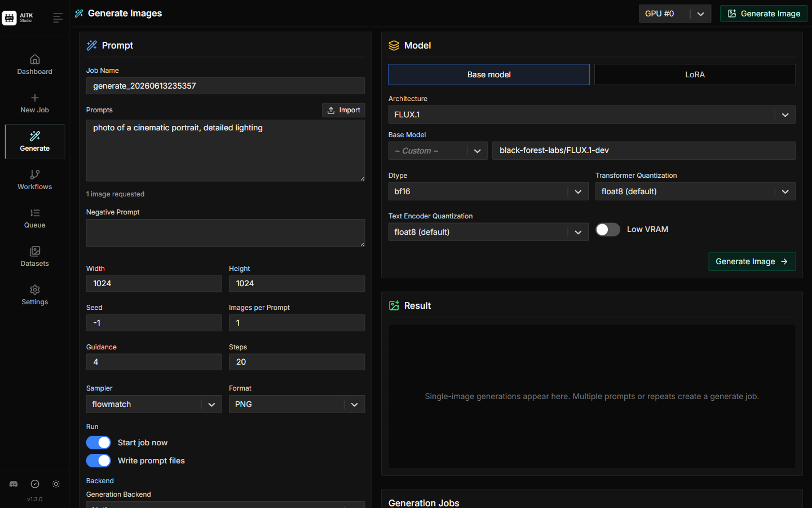Click the Job Name input field

tap(226, 86)
